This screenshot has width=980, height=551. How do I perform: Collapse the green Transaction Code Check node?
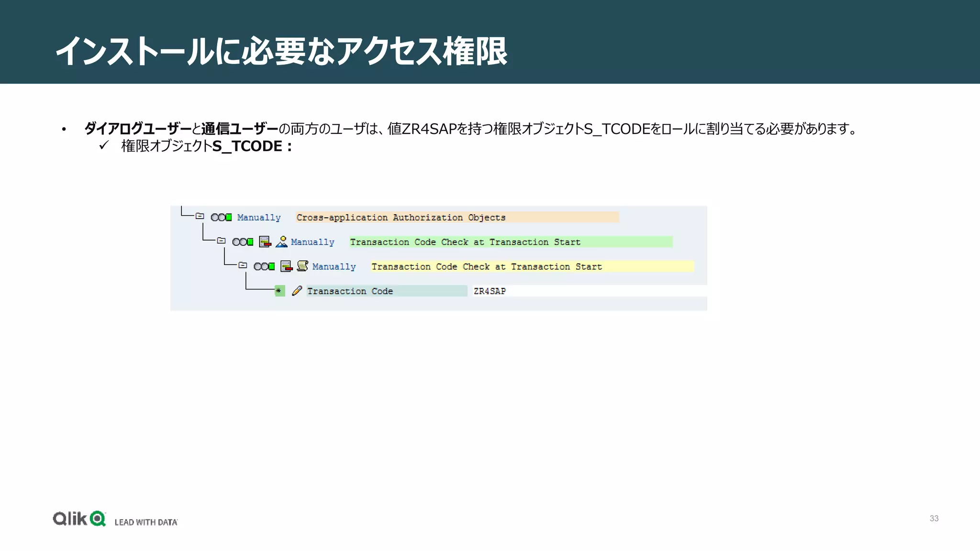pos(221,241)
